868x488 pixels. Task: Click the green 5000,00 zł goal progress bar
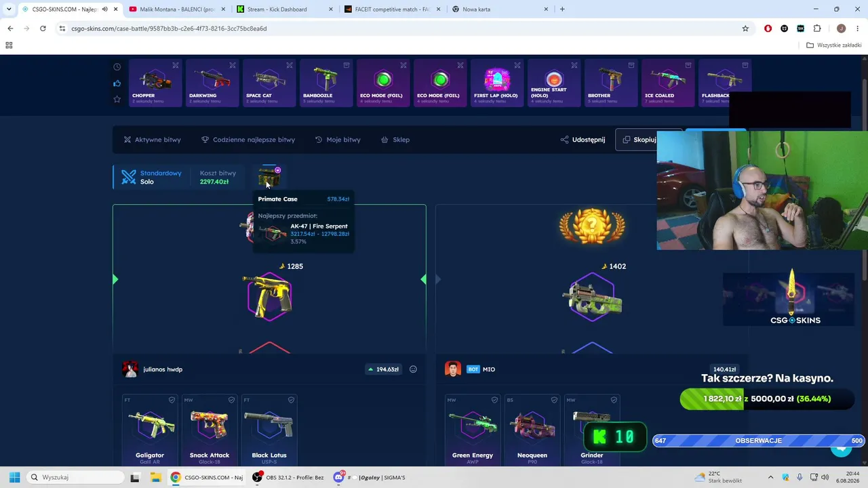pos(766,399)
